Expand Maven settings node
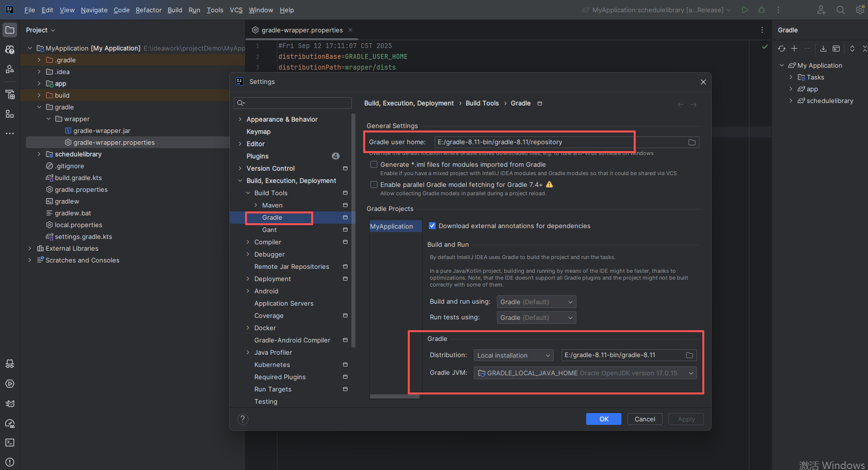Image resolution: width=868 pixels, height=470 pixels. click(x=256, y=205)
